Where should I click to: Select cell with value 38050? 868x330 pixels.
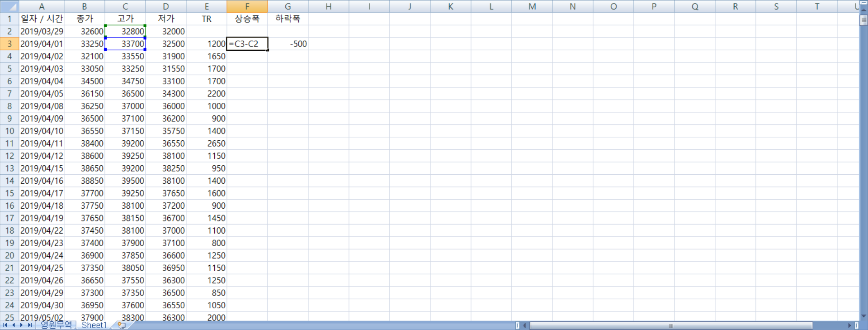pos(125,268)
